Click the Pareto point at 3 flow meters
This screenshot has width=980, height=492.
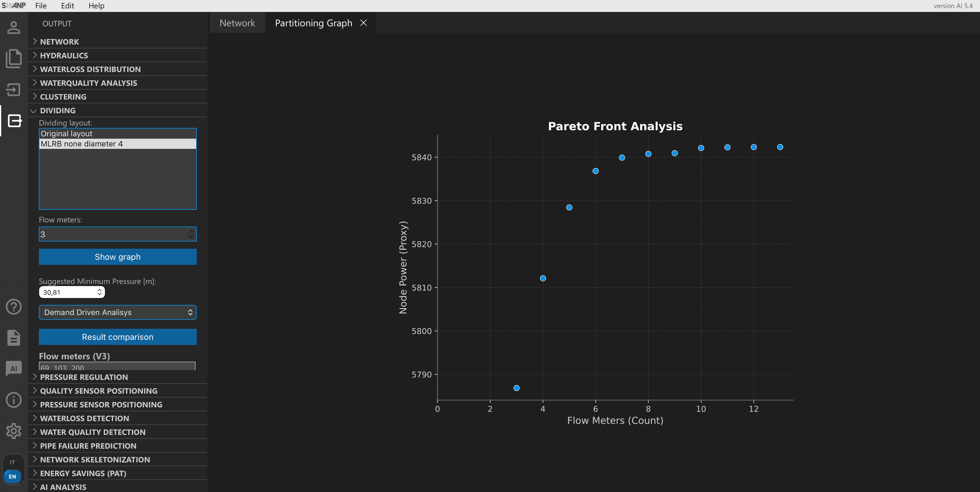pos(516,388)
